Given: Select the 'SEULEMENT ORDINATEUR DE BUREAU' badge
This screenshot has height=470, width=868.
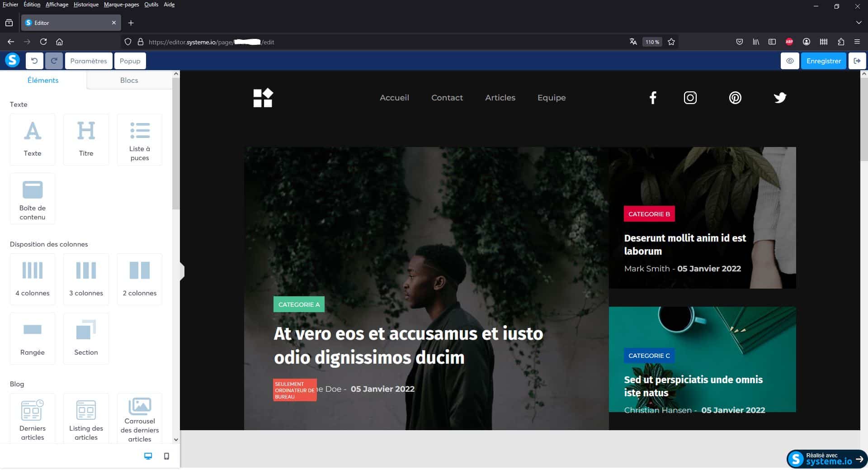Looking at the screenshot, I should [295, 390].
